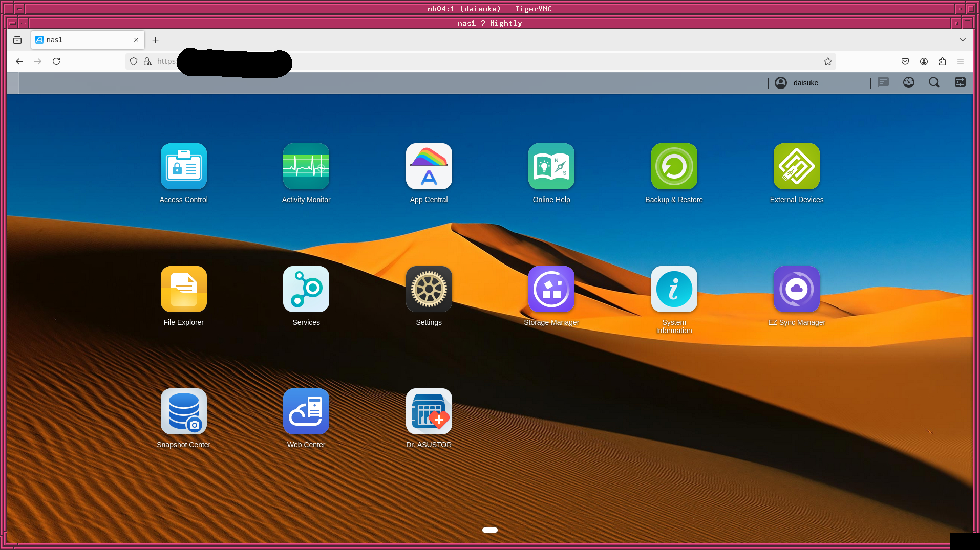Launch Activity Monitor

(306, 166)
